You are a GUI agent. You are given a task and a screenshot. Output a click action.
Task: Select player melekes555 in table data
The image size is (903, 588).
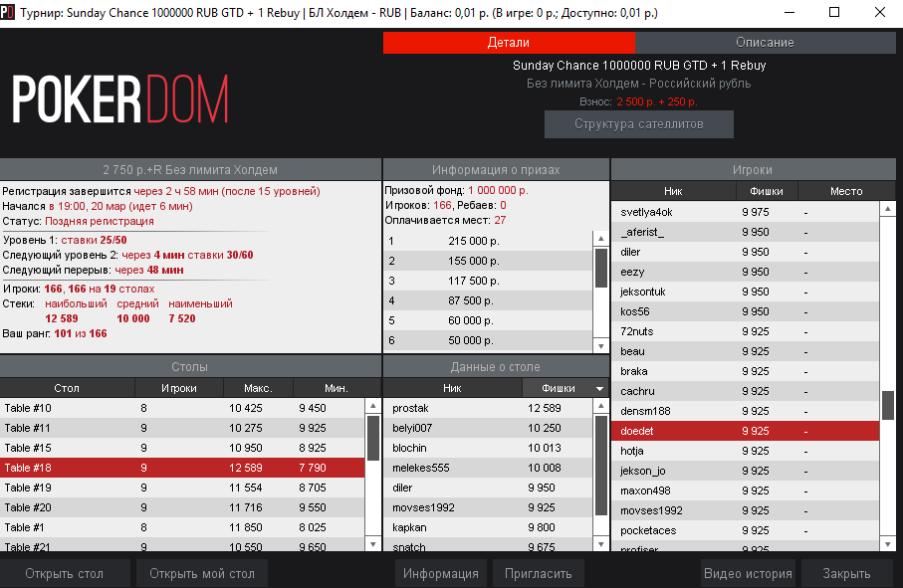pos(488,468)
